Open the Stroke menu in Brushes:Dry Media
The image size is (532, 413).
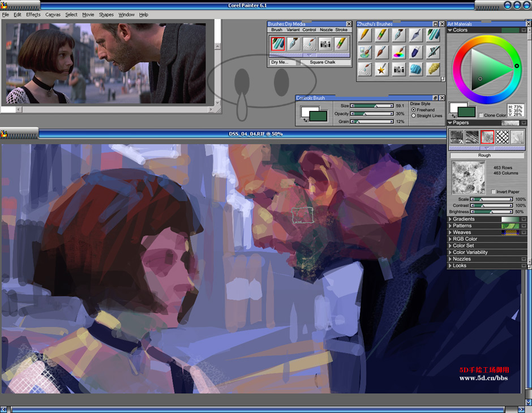[341, 30]
